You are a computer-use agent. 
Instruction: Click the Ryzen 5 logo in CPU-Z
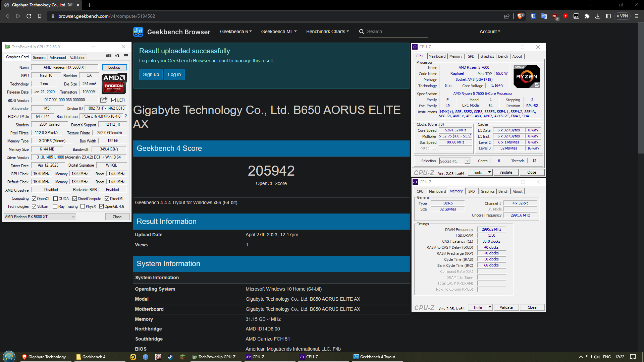tap(527, 76)
